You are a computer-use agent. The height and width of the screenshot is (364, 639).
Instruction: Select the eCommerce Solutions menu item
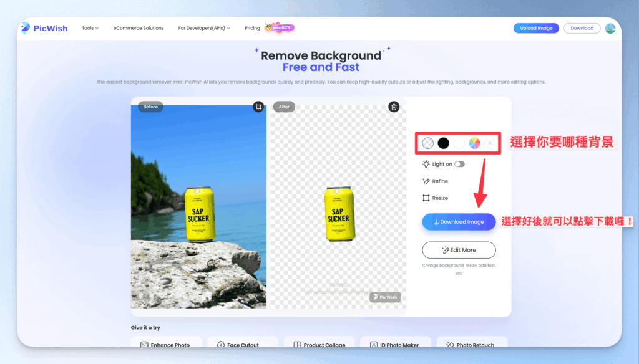tap(138, 28)
